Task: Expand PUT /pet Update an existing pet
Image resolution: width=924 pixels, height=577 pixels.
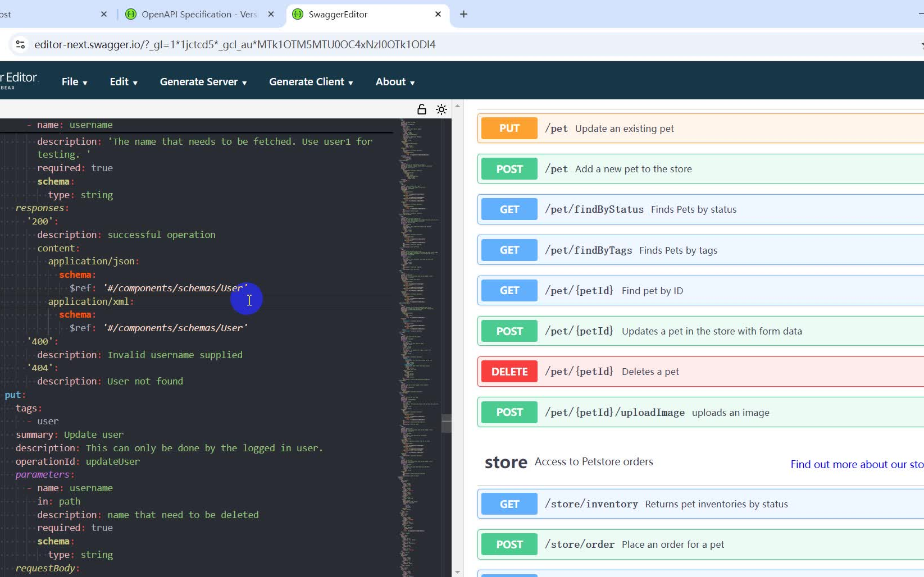Action: tap(700, 128)
